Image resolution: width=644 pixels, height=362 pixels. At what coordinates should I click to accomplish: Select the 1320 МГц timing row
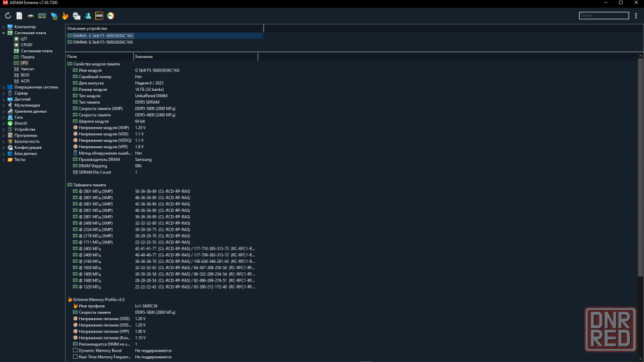(x=162, y=287)
